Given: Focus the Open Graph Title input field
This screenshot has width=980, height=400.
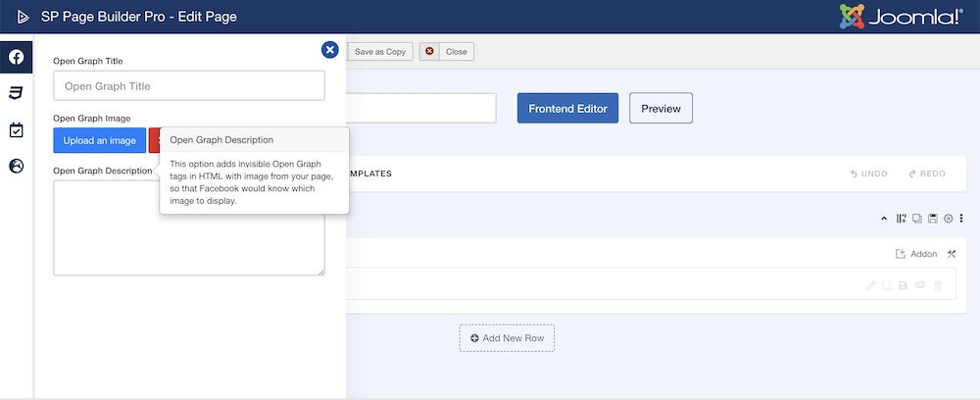Looking at the screenshot, I should pyautogui.click(x=188, y=86).
